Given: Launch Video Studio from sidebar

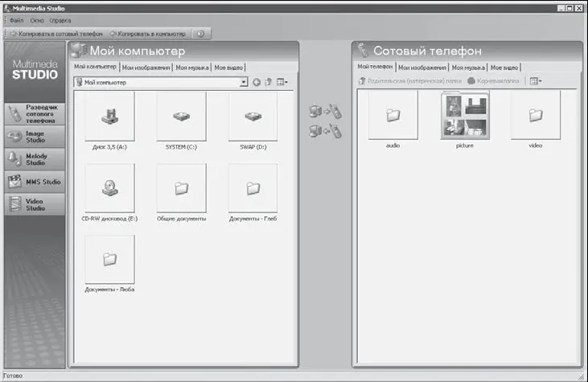Looking at the screenshot, I should 35,204.
